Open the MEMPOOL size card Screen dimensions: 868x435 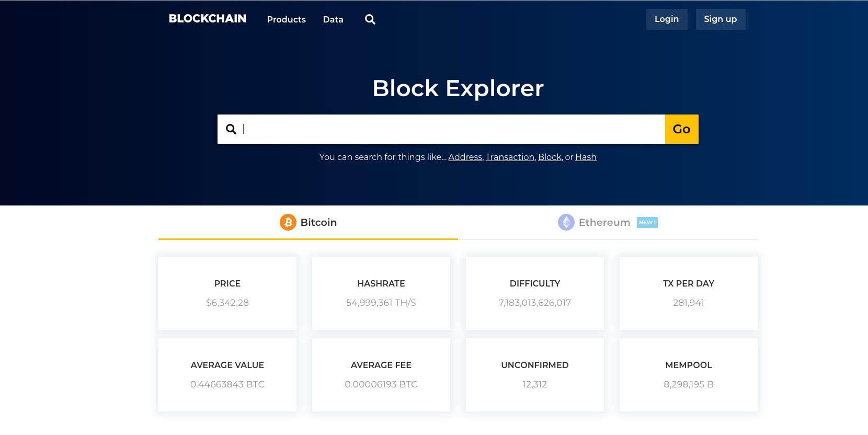tap(689, 374)
